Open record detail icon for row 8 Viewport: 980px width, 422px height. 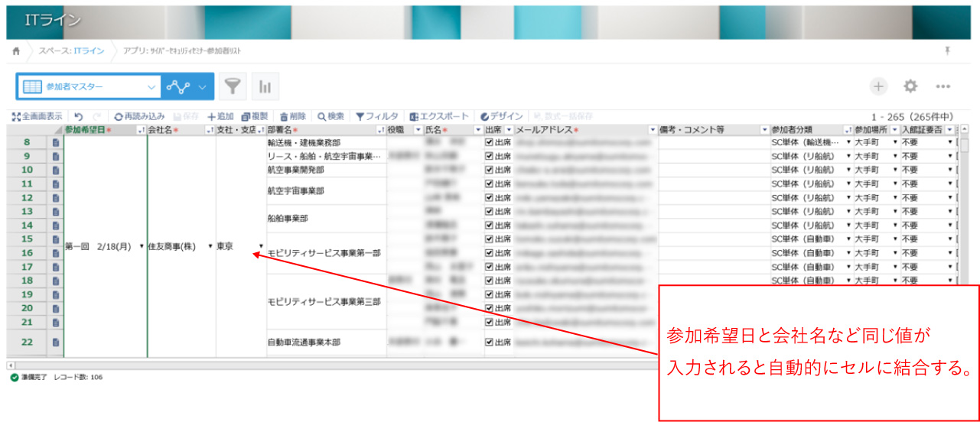(56, 143)
